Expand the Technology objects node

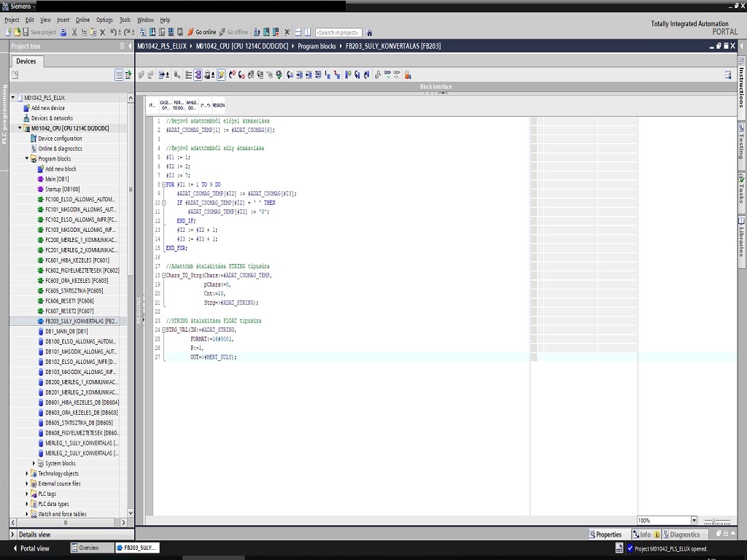27,473
